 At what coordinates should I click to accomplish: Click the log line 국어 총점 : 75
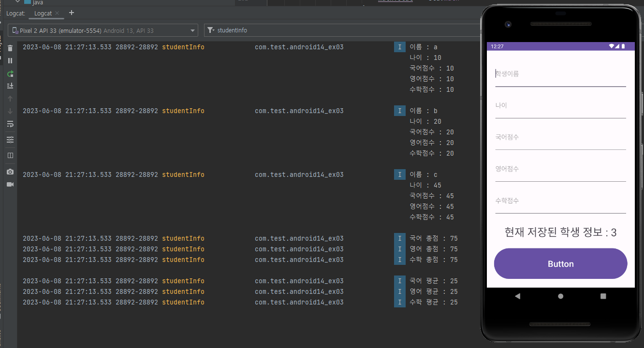pyautogui.click(x=434, y=238)
